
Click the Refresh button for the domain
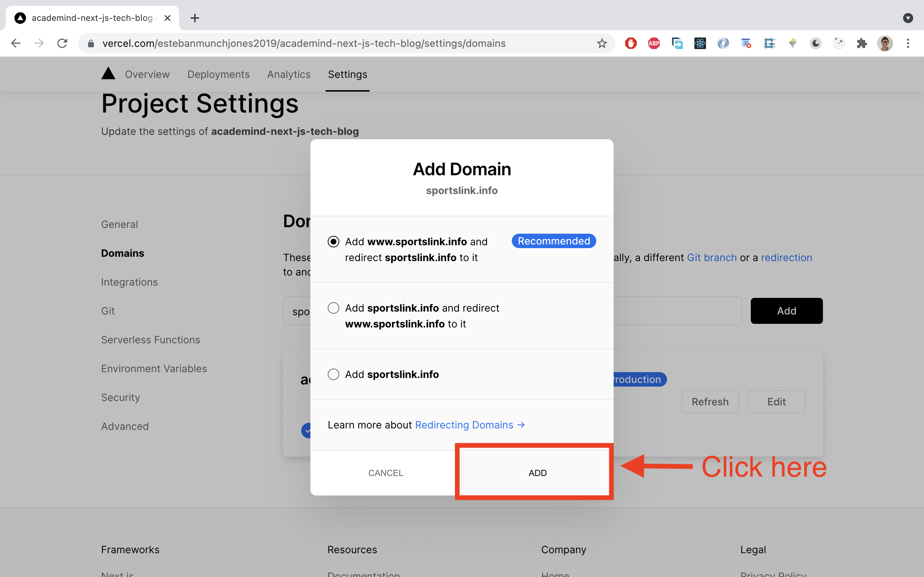click(x=710, y=401)
